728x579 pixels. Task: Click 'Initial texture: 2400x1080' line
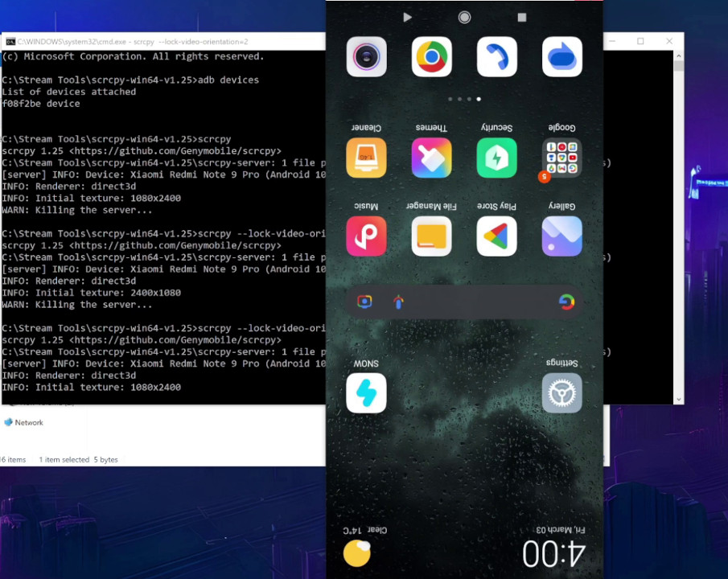[x=92, y=293]
